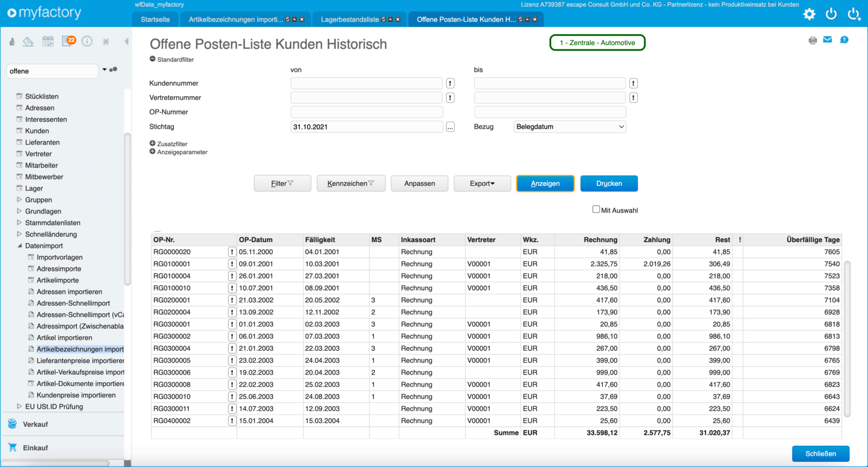Enable the Mit Auswahl checkbox

(596, 210)
